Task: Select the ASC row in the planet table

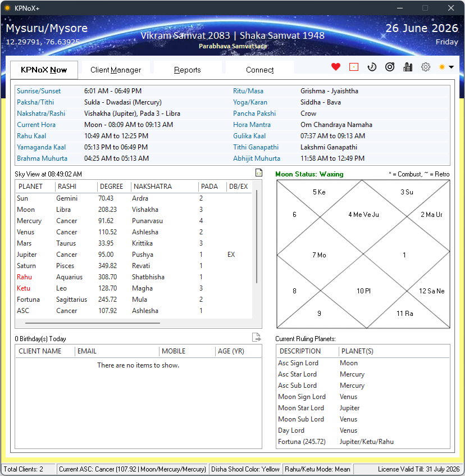Action: [134, 311]
